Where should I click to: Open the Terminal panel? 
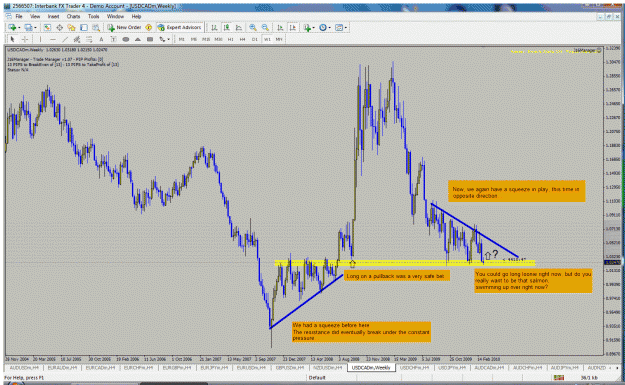point(84,28)
